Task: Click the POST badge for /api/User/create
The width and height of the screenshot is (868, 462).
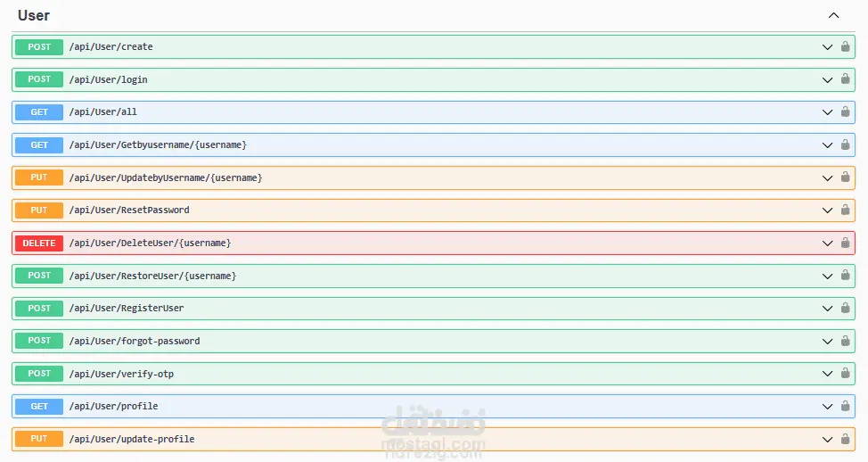Action: pos(38,47)
